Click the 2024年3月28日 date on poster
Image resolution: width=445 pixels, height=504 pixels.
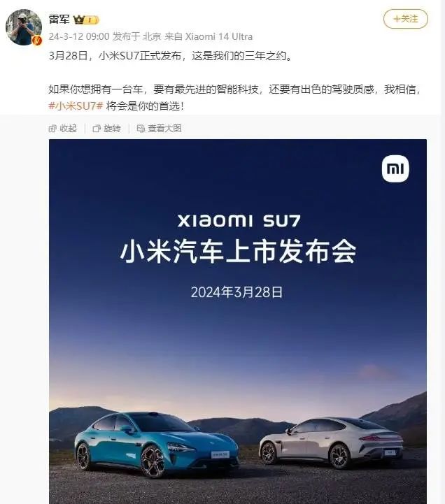[x=236, y=292]
